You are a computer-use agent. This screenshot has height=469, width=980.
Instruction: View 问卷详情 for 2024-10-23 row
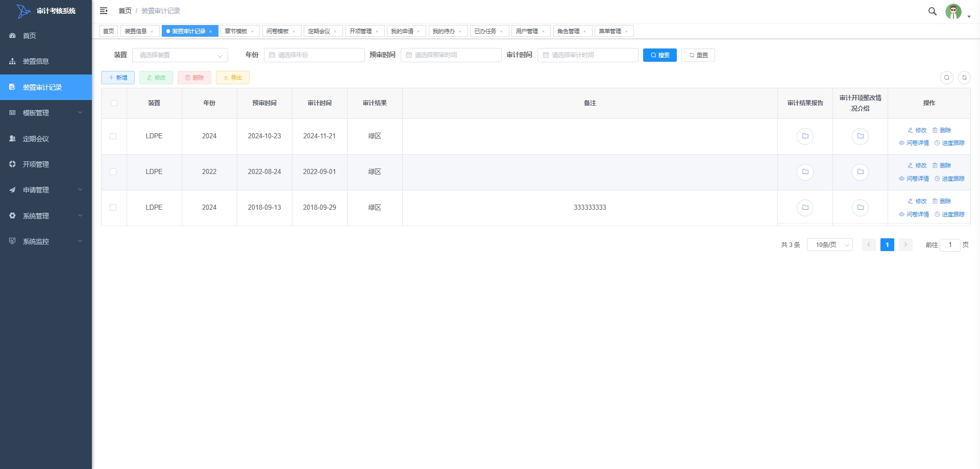pyautogui.click(x=914, y=143)
